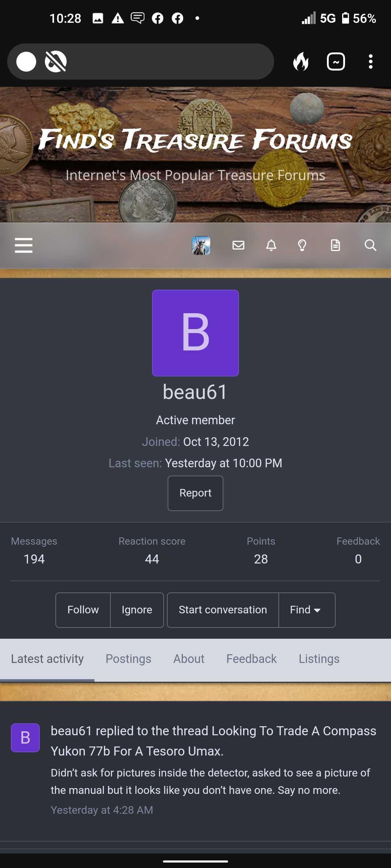Tap the warning triangle status bar icon
Image resolution: width=391 pixels, height=868 pixels.
click(x=118, y=18)
